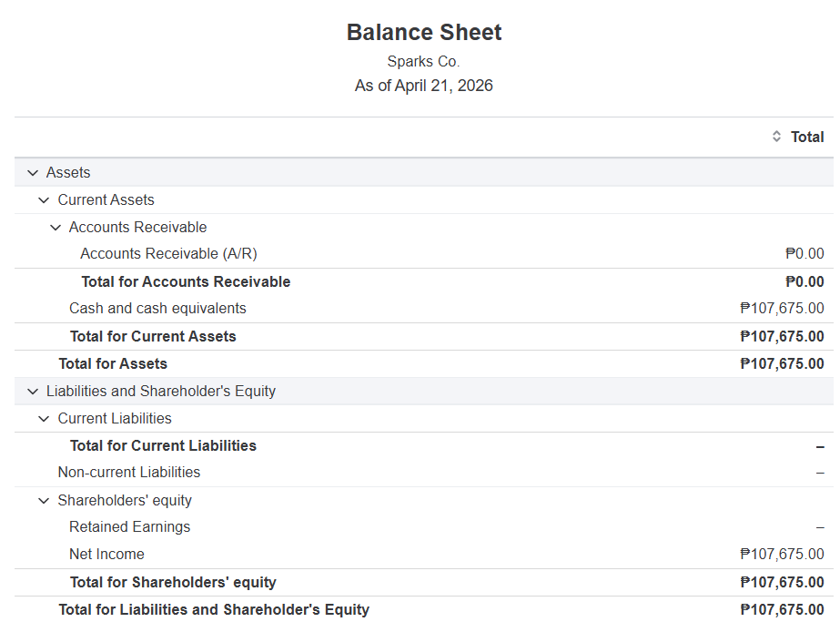840x622 pixels.
Task: Open Cash and cash equivalents account
Action: pos(157,309)
